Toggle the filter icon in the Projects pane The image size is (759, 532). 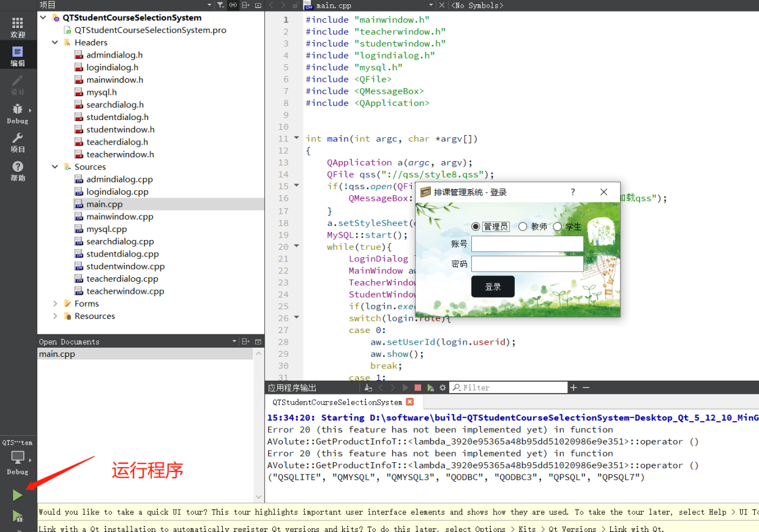[220, 5]
